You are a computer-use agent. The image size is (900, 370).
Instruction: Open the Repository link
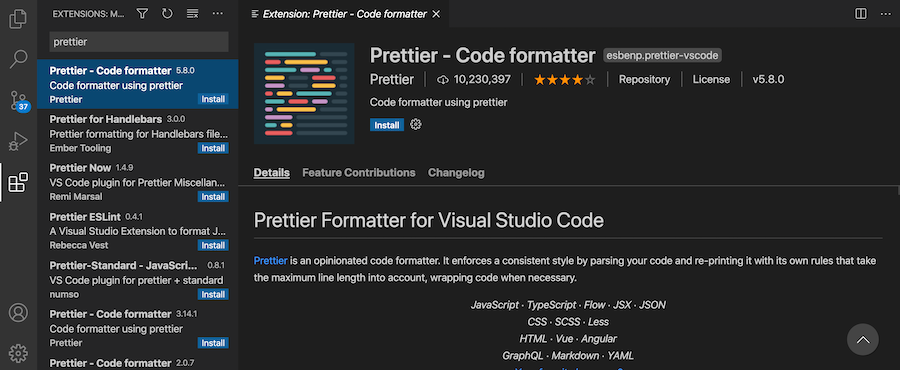[644, 80]
